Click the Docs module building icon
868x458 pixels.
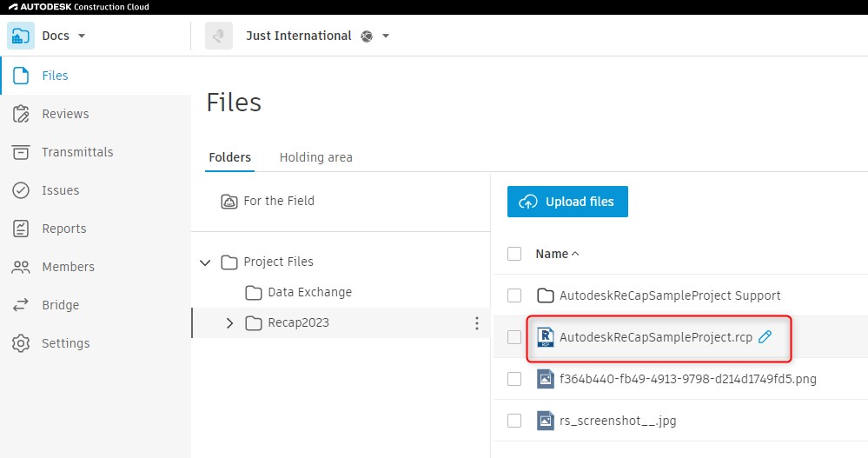21,36
